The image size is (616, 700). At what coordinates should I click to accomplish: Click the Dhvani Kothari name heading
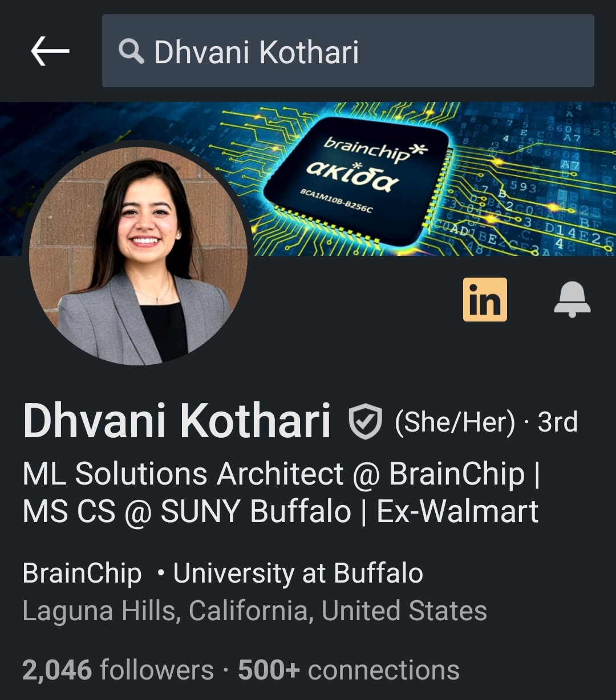pyautogui.click(x=177, y=421)
